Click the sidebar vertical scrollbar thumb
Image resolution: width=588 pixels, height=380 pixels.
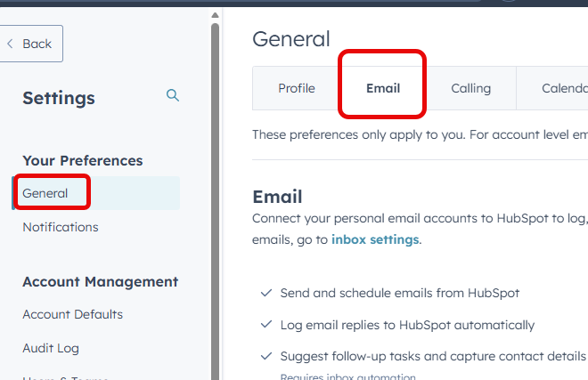[215, 178]
